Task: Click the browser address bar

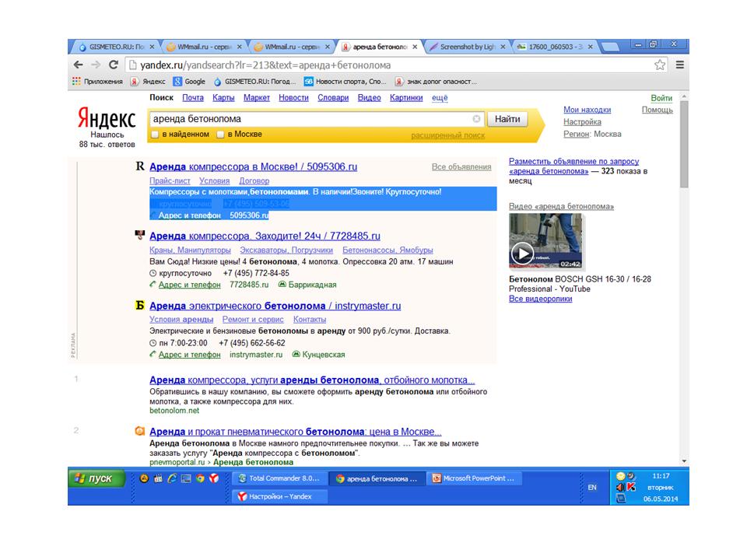Action: [391, 65]
